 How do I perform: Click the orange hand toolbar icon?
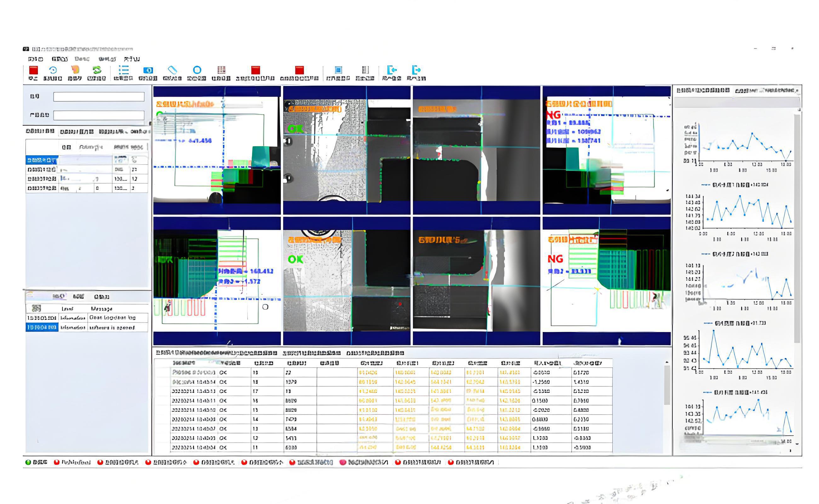pyautogui.click(x=75, y=70)
